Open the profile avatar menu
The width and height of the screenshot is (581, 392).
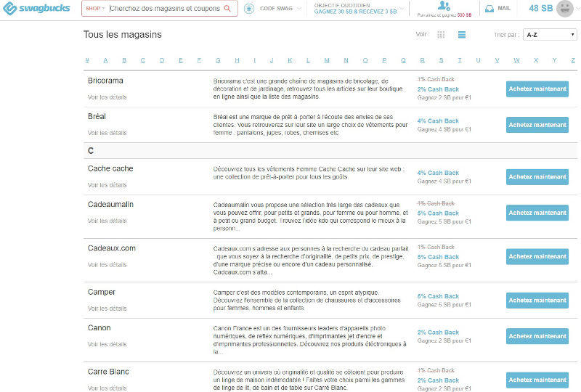(565, 8)
